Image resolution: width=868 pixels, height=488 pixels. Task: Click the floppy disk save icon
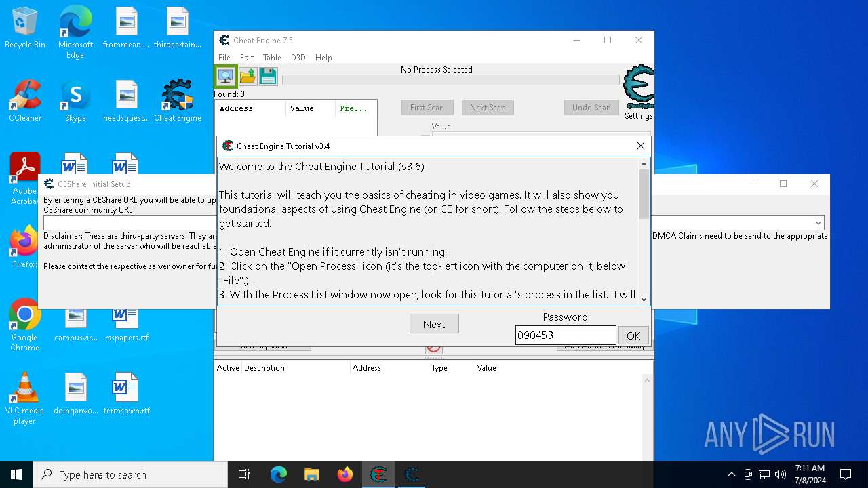point(269,77)
